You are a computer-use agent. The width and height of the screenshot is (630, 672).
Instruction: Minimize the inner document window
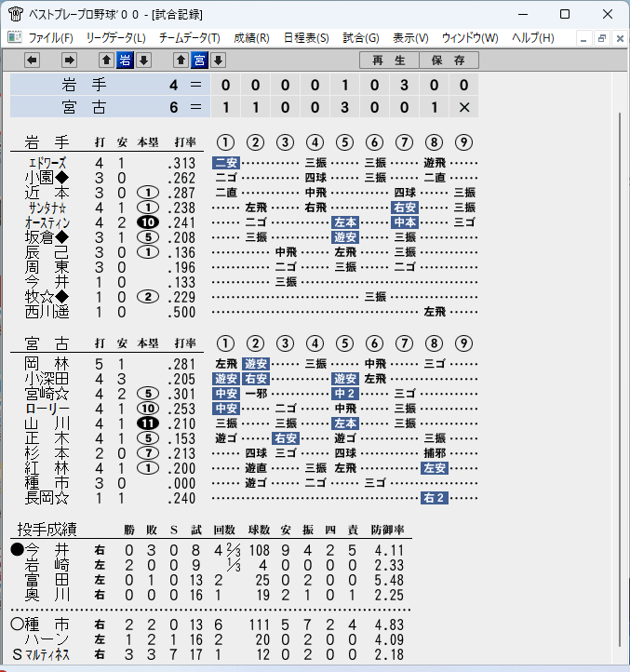(583, 38)
